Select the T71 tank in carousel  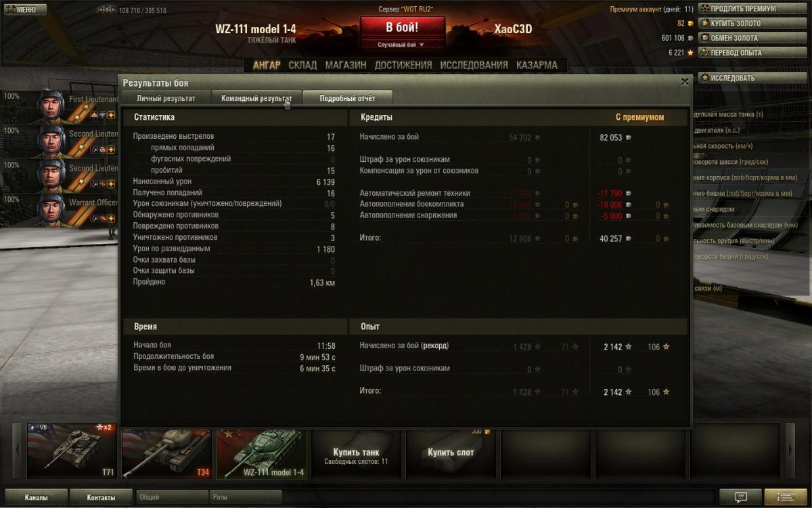pyautogui.click(x=72, y=450)
